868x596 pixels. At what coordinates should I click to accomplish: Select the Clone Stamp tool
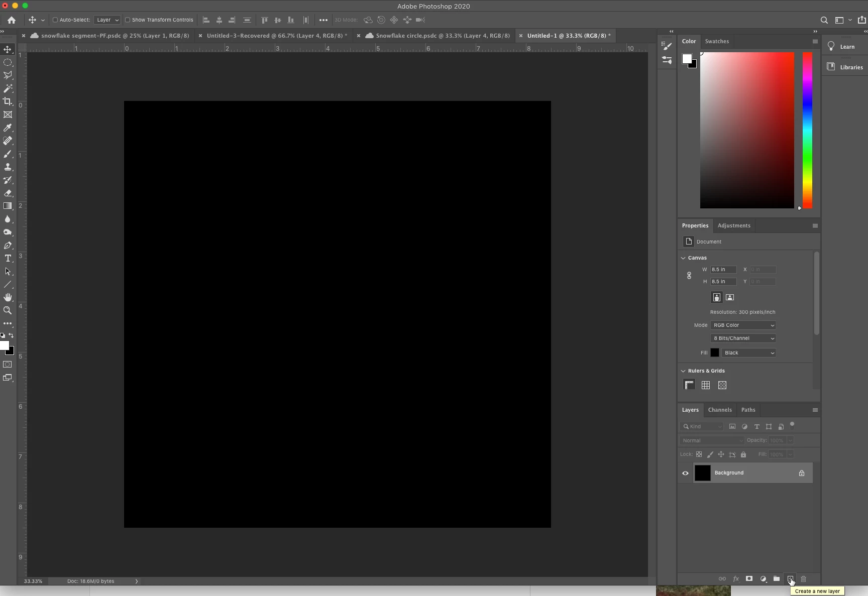[8, 167]
